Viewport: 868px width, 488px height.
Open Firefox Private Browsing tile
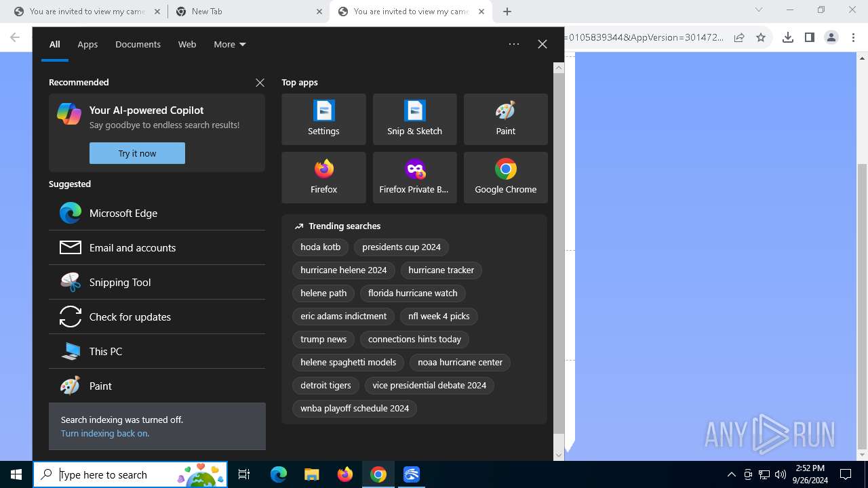[x=414, y=178]
